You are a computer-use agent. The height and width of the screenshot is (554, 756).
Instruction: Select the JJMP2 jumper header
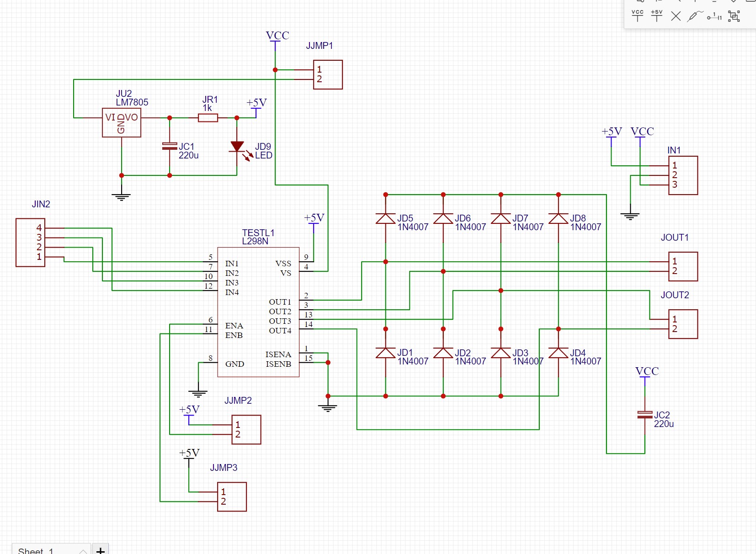click(x=246, y=429)
